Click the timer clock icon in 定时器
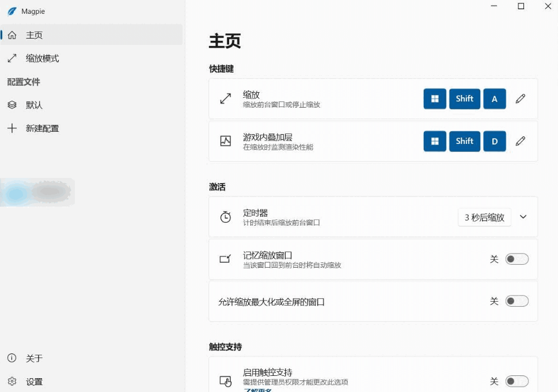Viewport: 558px width, 392px height. click(x=226, y=217)
